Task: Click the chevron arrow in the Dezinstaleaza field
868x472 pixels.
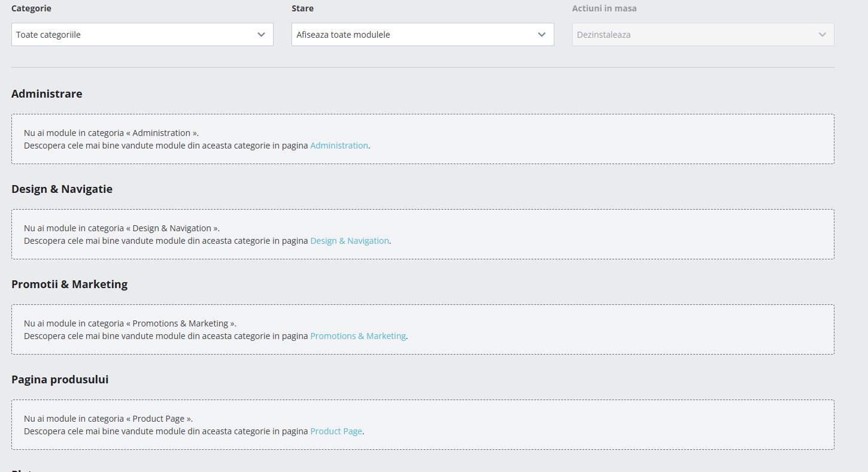Action: (823, 35)
